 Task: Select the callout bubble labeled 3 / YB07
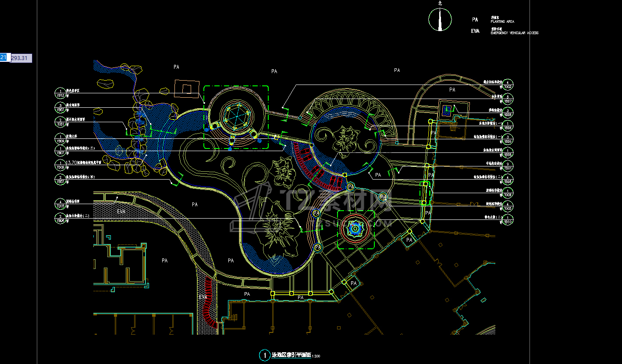60,108
